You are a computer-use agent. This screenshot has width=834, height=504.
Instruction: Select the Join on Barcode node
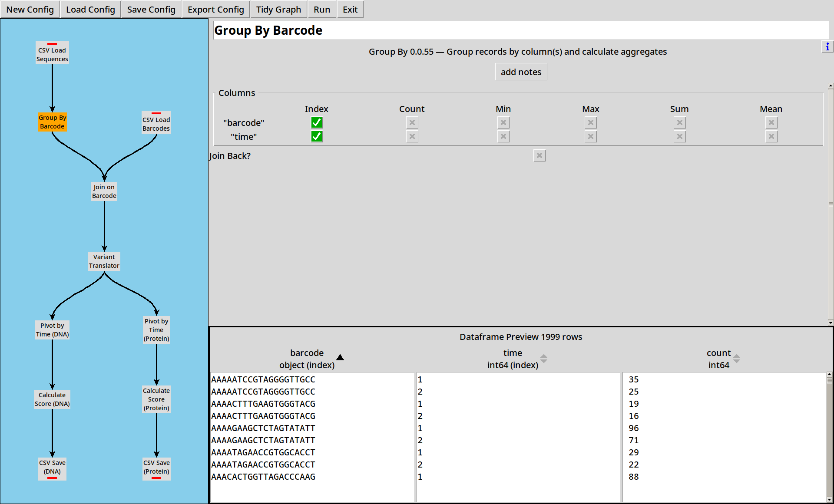(104, 191)
